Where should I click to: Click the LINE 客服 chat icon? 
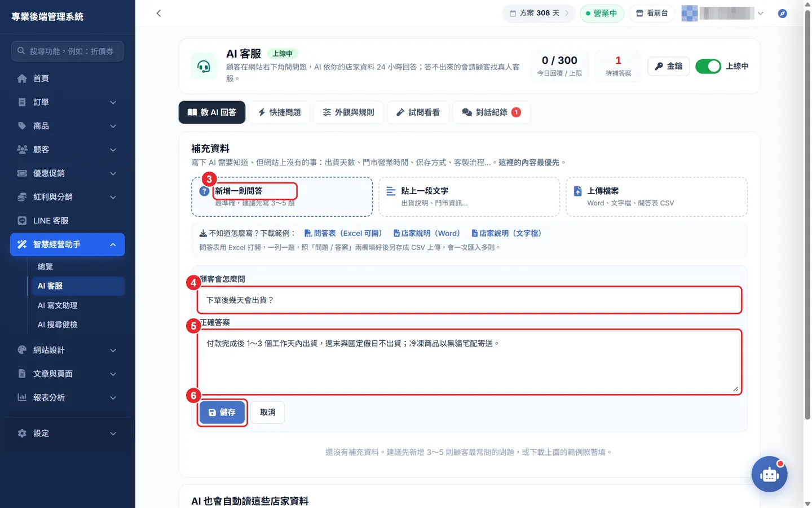pos(22,221)
